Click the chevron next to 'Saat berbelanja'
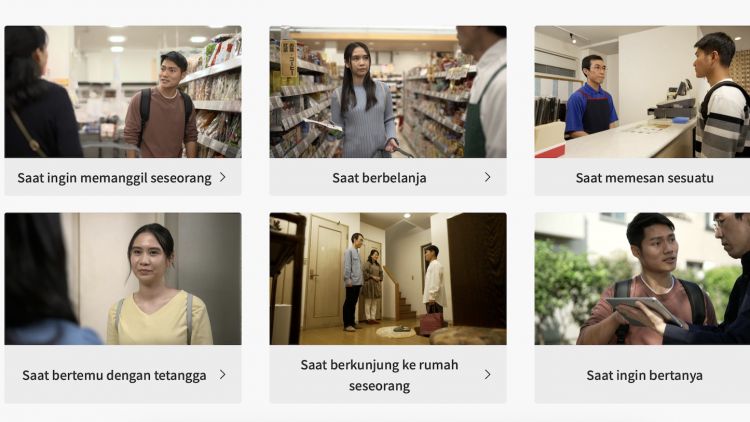Image resolution: width=750 pixels, height=422 pixels. click(487, 177)
